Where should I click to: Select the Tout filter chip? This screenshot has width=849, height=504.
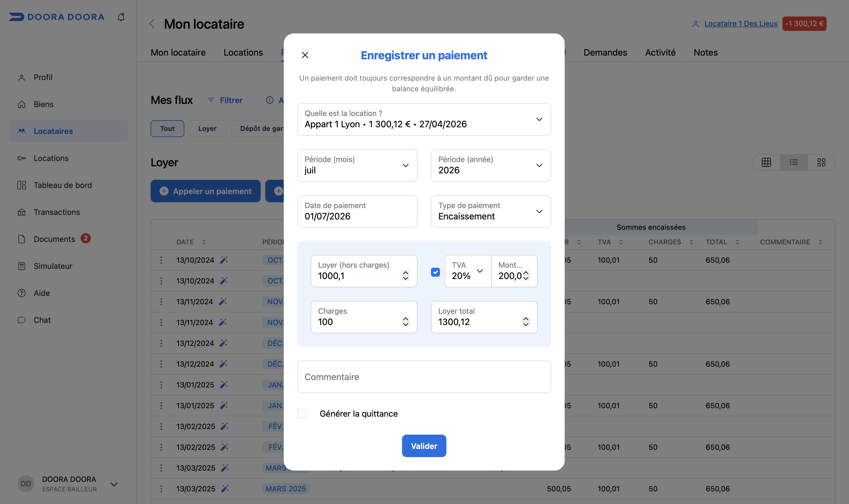[x=167, y=129]
